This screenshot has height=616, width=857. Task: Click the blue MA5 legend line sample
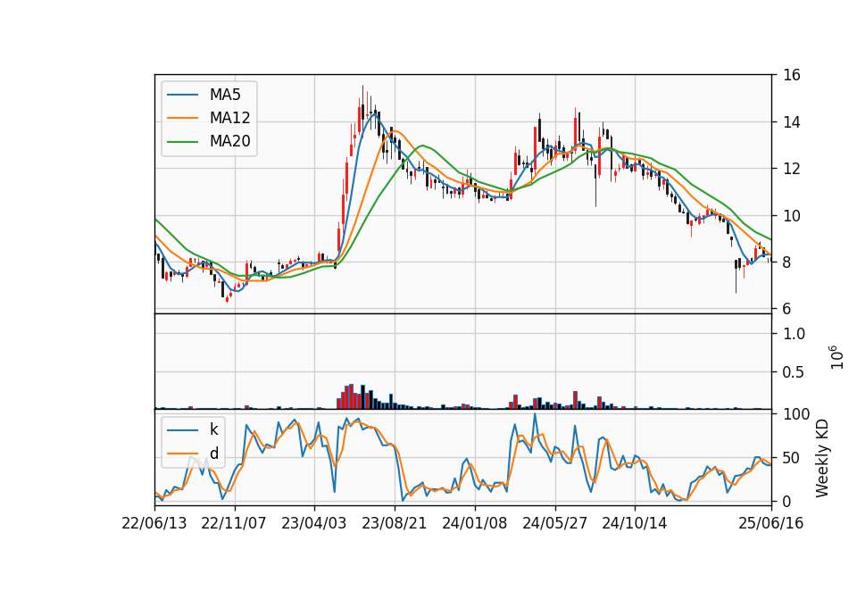tap(182, 96)
